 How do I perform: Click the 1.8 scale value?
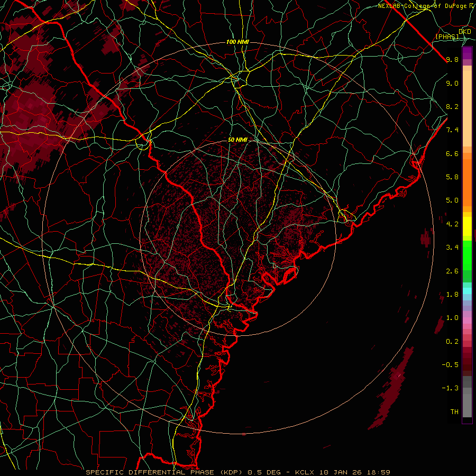coord(452,295)
